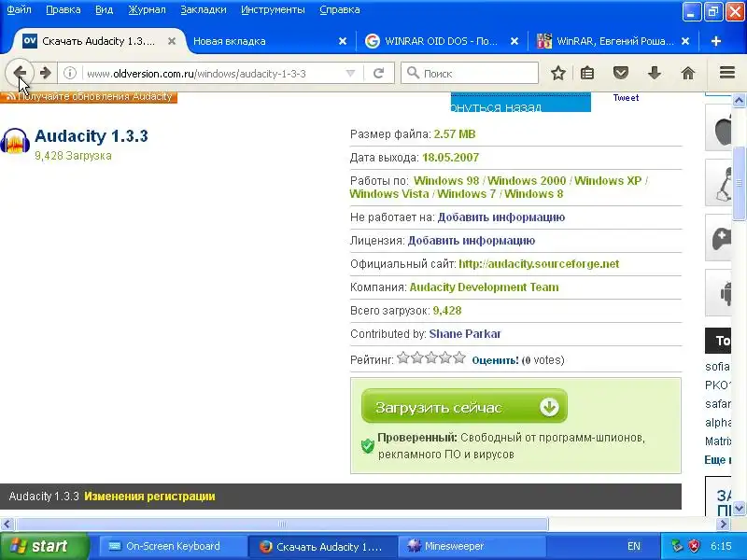Go to the Firefox home page icon

(x=688, y=73)
